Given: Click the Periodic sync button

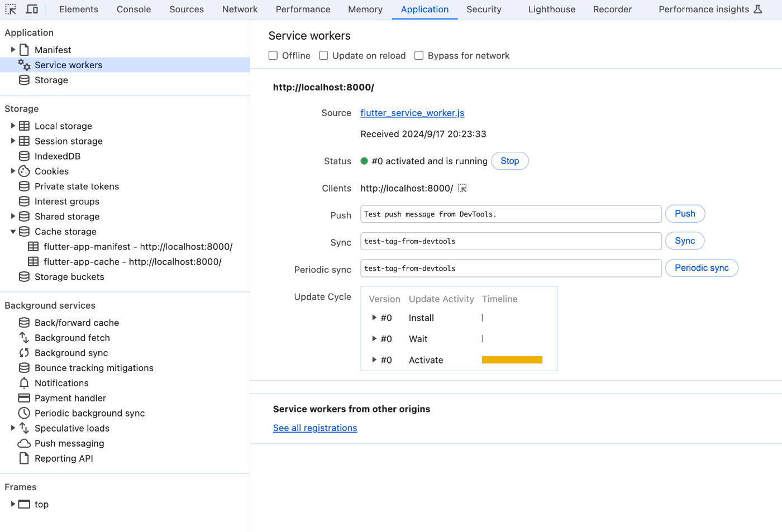Looking at the screenshot, I should click(x=702, y=268).
